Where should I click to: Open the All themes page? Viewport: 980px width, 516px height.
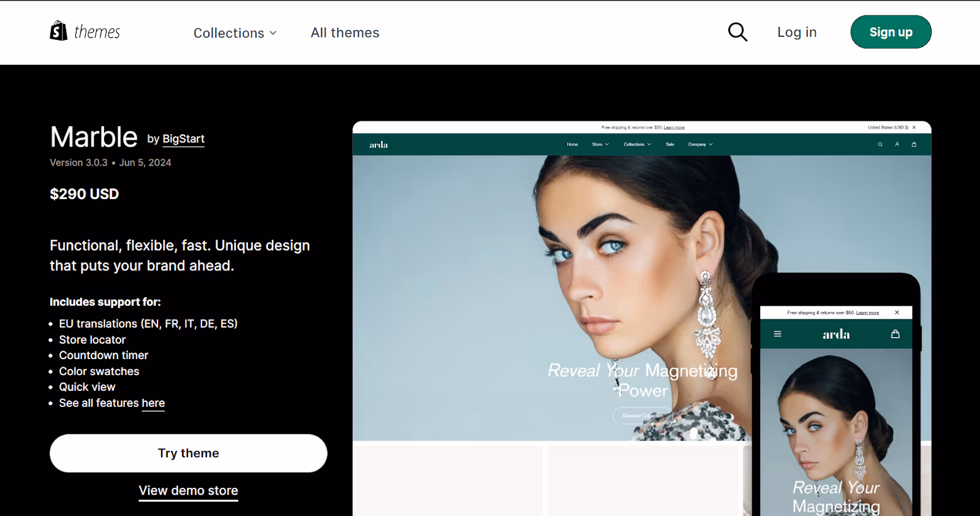(345, 32)
